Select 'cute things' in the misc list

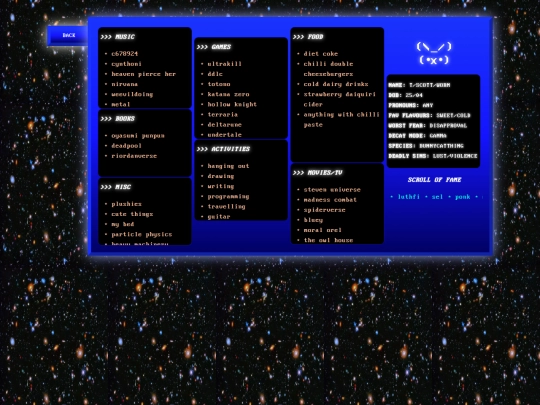pos(132,214)
